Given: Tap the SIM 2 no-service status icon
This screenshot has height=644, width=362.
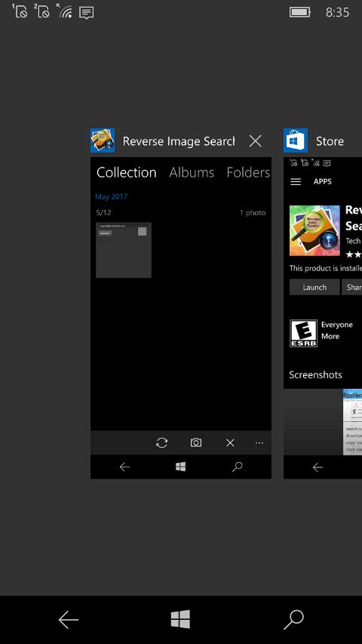Looking at the screenshot, I should [41, 11].
